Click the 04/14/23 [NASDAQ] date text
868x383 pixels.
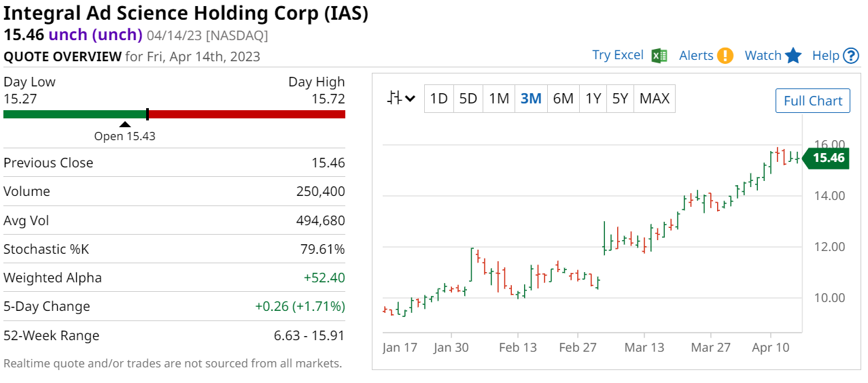click(207, 35)
